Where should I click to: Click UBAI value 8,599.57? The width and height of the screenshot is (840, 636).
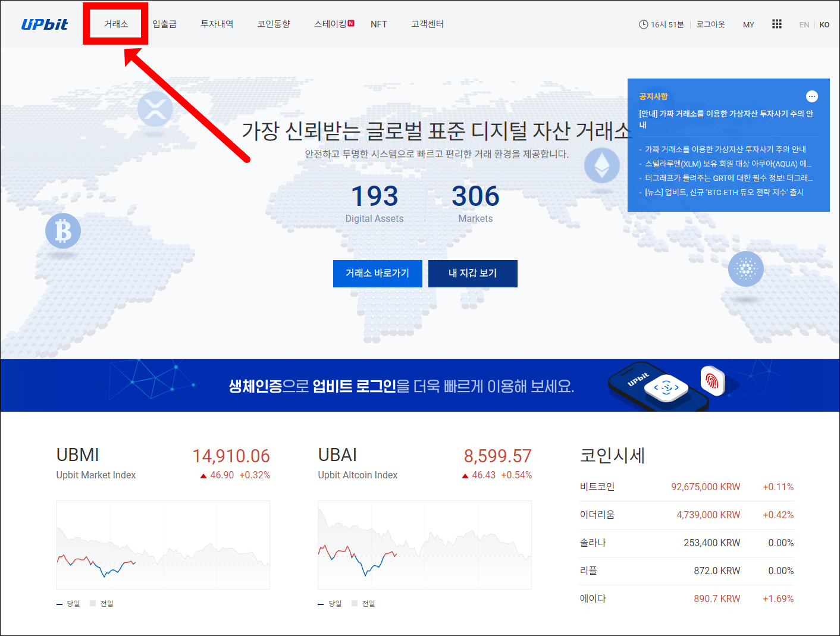point(498,456)
